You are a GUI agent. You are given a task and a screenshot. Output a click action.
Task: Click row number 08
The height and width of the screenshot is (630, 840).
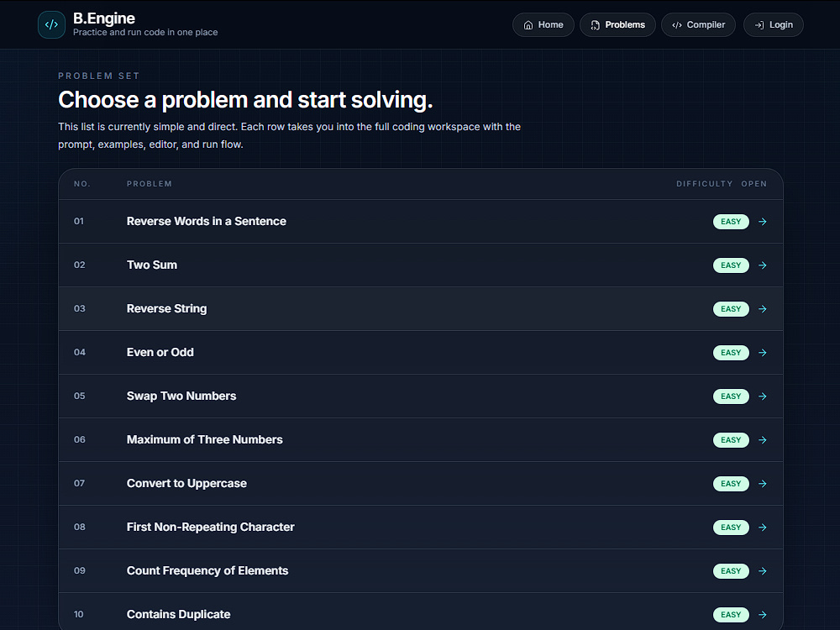[79, 527]
